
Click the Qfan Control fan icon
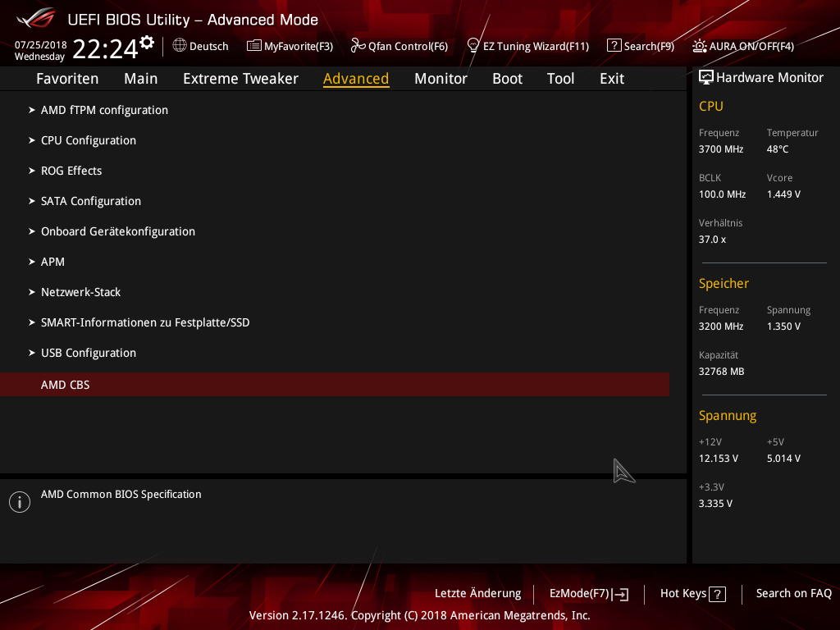[358, 46]
